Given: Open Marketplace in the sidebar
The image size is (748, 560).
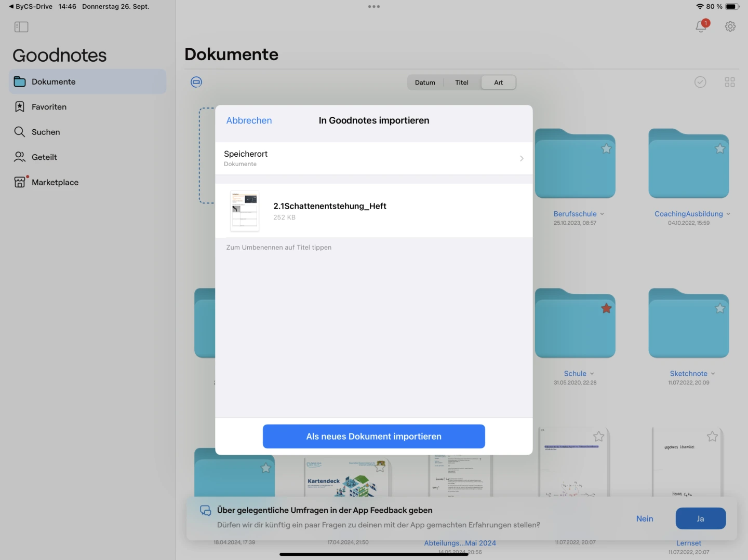Looking at the screenshot, I should pyautogui.click(x=55, y=182).
